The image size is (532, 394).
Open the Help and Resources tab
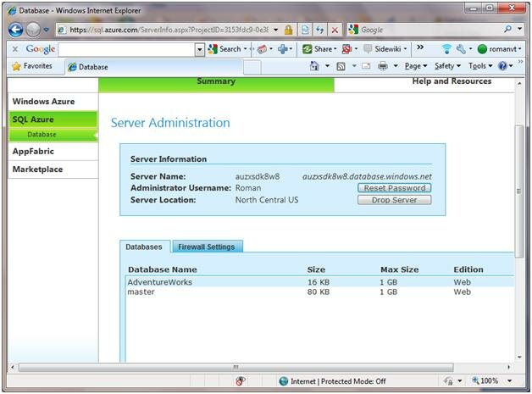(452, 81)
